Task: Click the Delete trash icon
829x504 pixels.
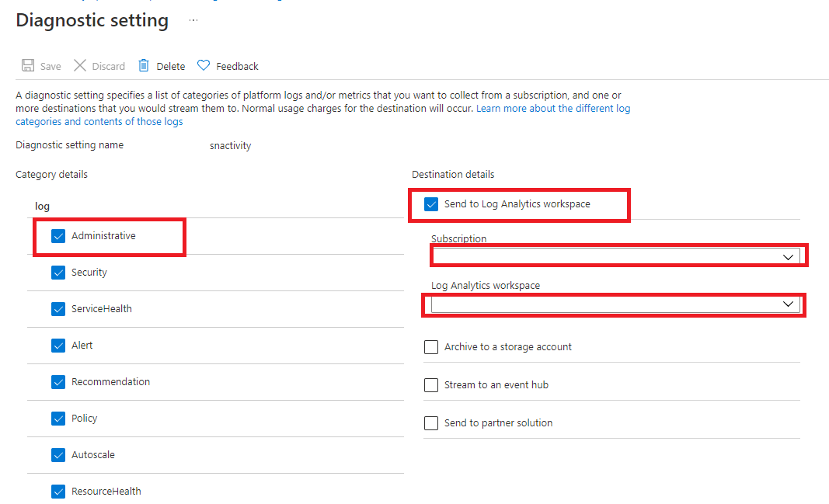Action: click(144, 66)
